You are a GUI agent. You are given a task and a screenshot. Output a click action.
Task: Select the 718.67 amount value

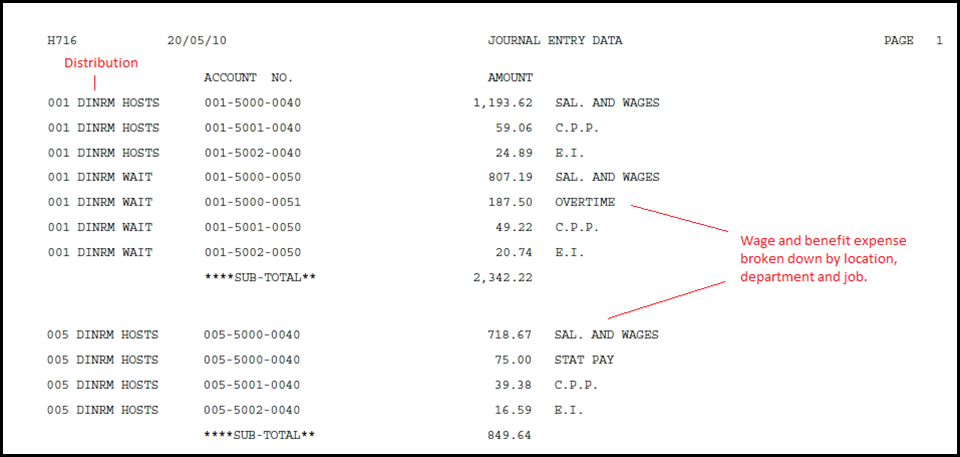point(510,335)
